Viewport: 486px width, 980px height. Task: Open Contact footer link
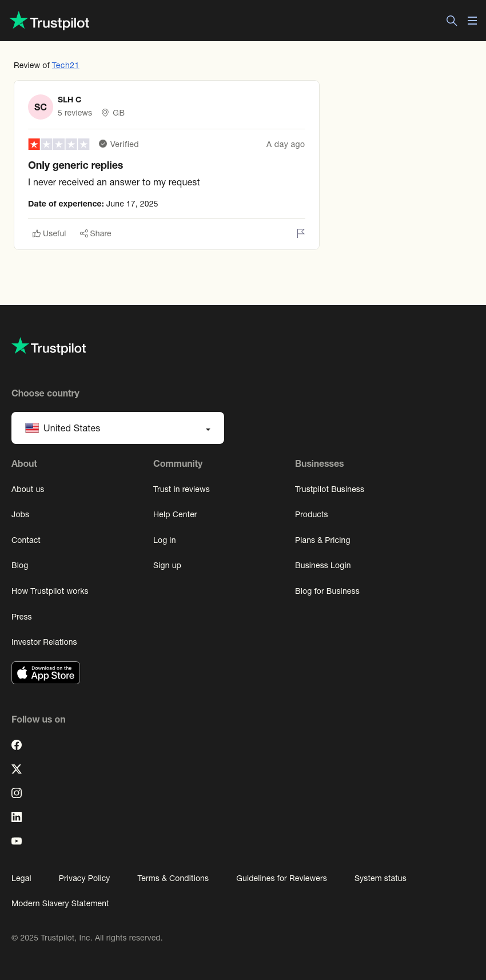point(26,540)
